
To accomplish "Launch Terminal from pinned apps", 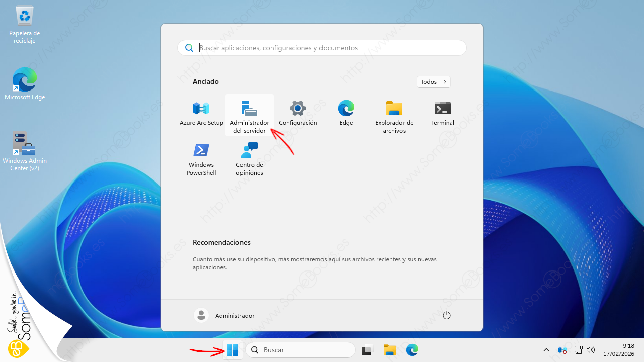I will coord(443,113).
